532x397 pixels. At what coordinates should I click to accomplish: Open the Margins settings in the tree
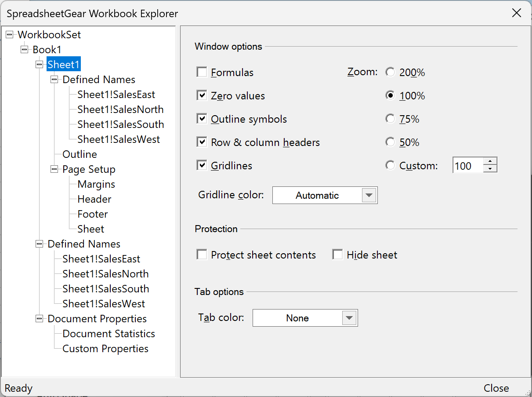click(96, 184)
